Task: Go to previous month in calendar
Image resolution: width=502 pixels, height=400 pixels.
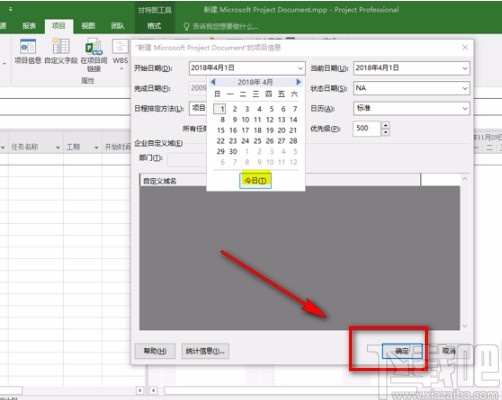Action: pos(213,82)
